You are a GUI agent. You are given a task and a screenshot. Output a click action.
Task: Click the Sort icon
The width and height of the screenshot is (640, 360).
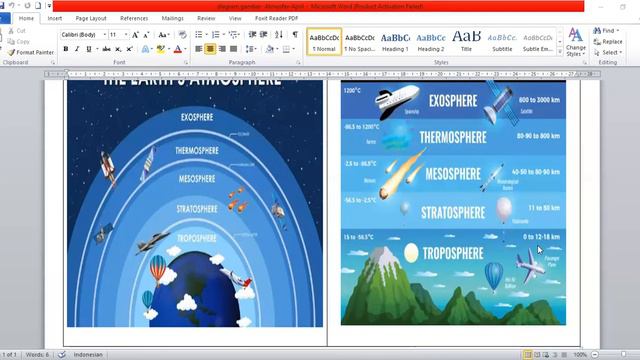[279, 35]
